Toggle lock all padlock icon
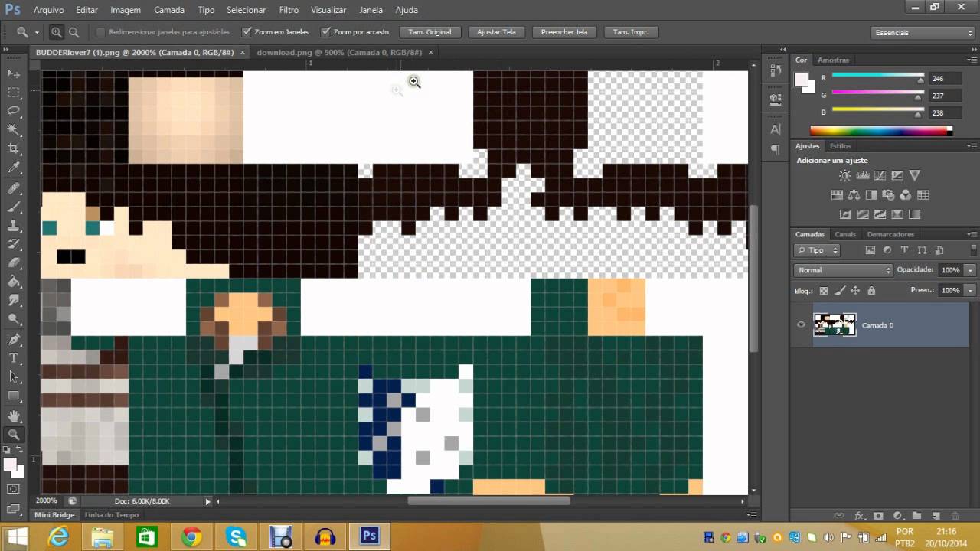The image size is (980, 551). (871, 291)
